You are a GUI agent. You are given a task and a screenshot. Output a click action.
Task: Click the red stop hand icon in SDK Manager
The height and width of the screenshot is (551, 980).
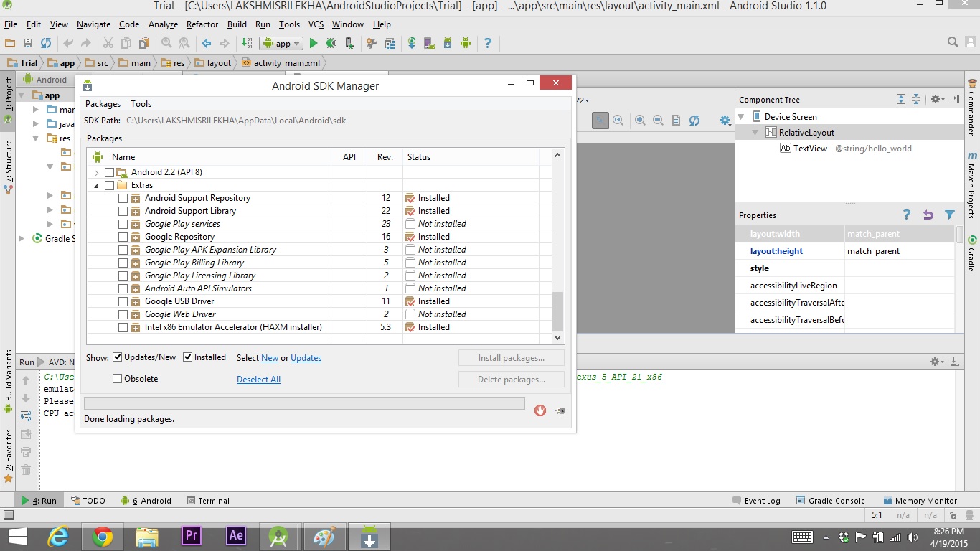click(540, 410)
